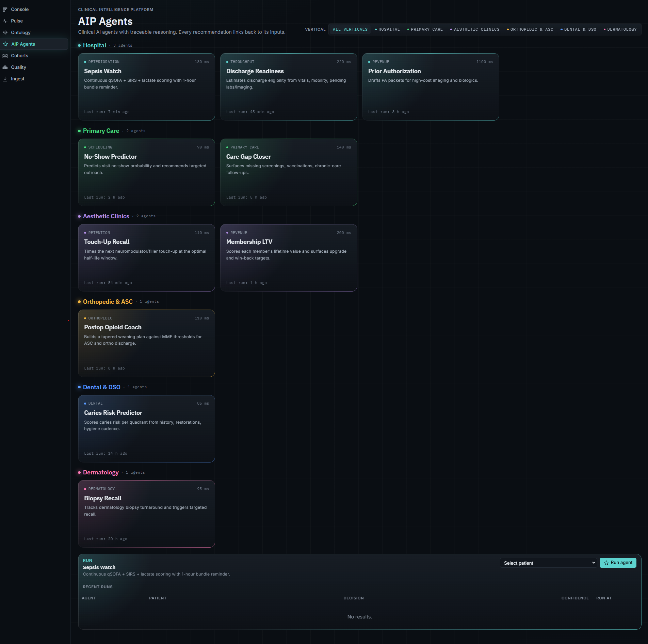Screen dimensions: 648x644
Task: Select the Biopsy Recall agent card
Action: (x=146, y=514)
